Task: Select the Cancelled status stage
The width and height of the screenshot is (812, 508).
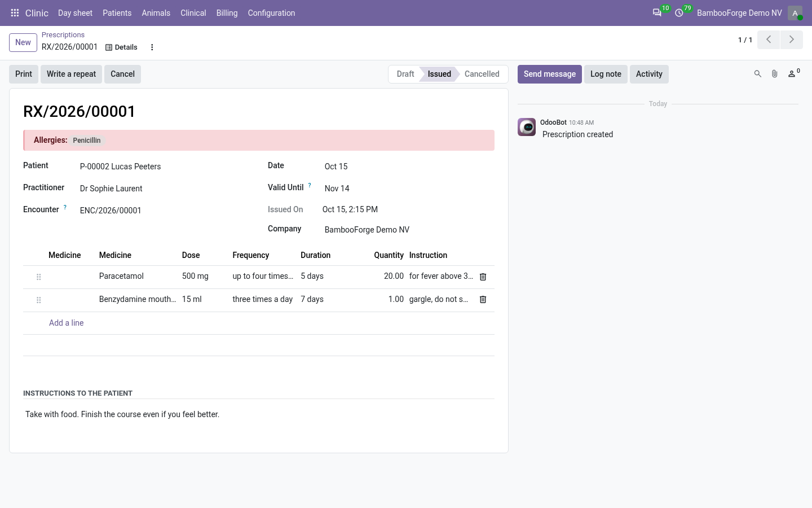Action: coord(482,74)
